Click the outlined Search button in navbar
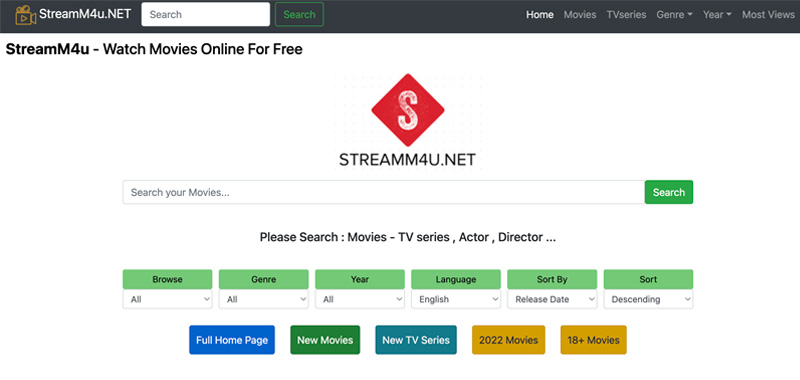Image resolution: width=800 pixels, height=380 pixels. 299,14
